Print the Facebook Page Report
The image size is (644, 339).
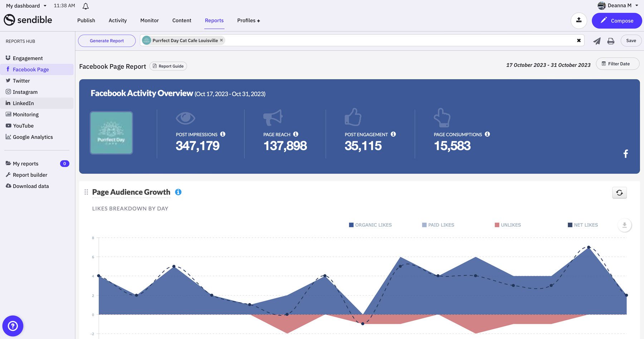pyautogui.click(x=611, y=40)
